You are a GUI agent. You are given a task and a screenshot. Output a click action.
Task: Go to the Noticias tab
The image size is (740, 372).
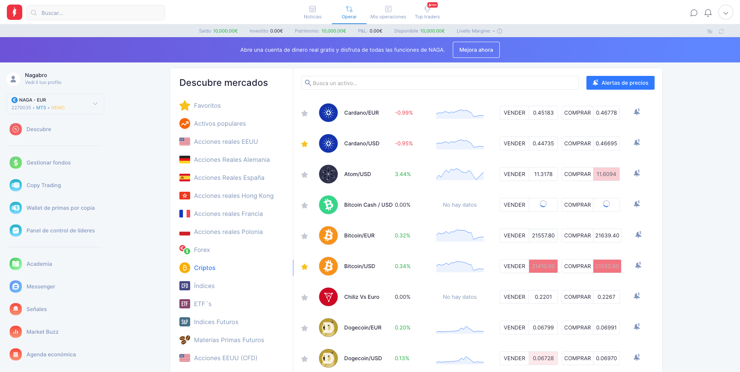coord(312,12)
